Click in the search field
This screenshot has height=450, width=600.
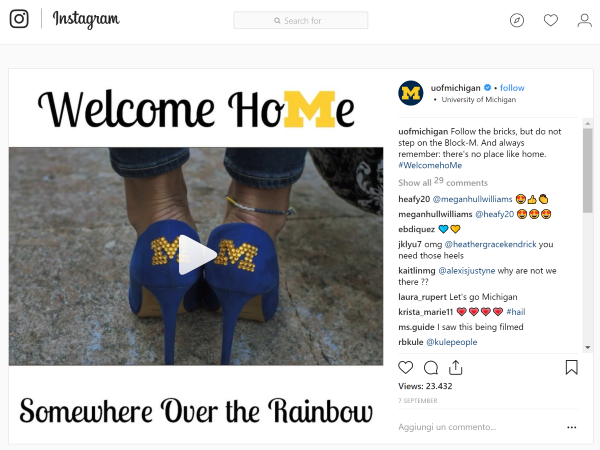(301, 20)
